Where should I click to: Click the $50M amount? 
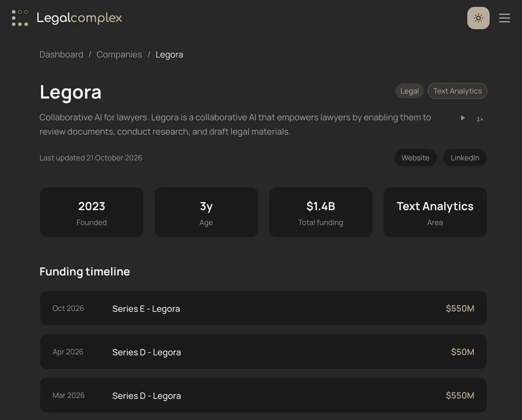tap(462, 352)
